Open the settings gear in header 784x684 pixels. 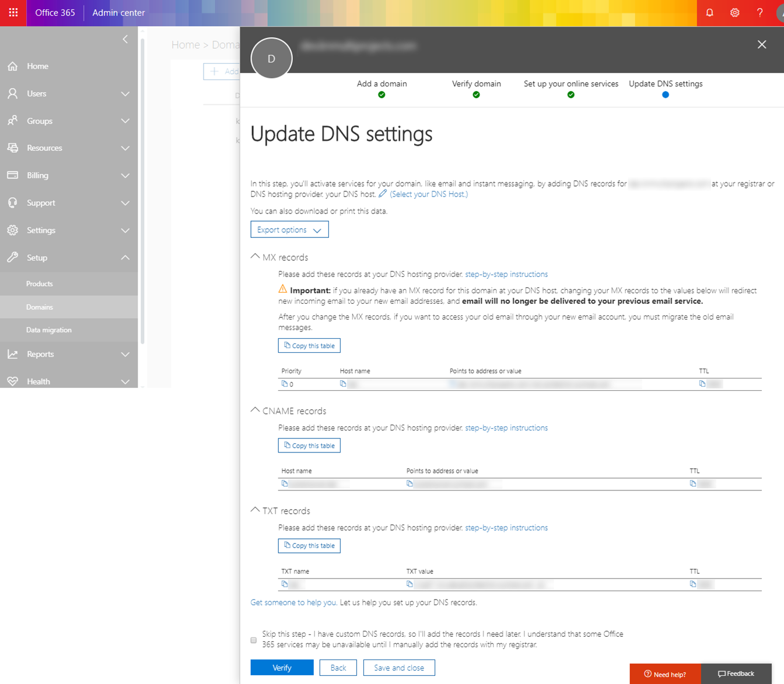pyautogui.click(x=734, y=12)
